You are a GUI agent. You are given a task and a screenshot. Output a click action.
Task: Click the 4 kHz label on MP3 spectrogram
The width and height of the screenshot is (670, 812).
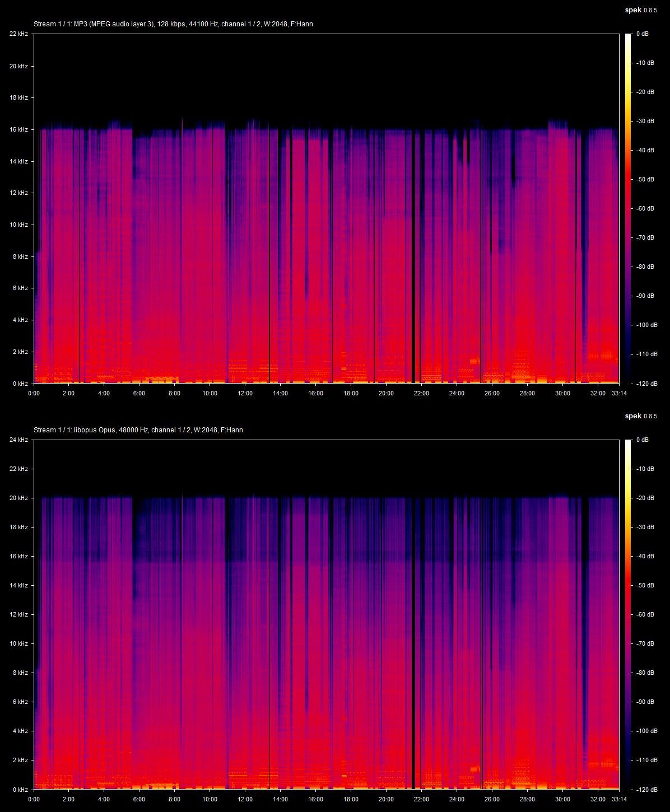coord(21,320)
